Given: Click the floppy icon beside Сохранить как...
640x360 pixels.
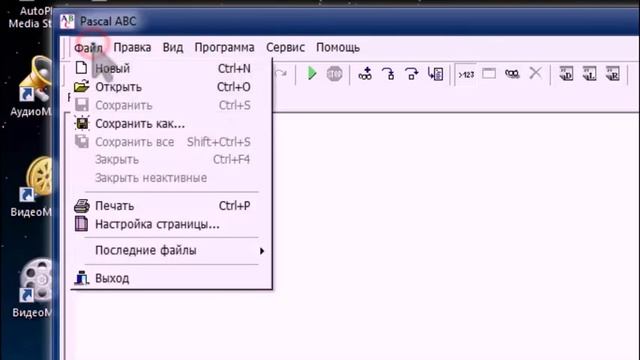Looking at the screenshot, I should 82,123.
